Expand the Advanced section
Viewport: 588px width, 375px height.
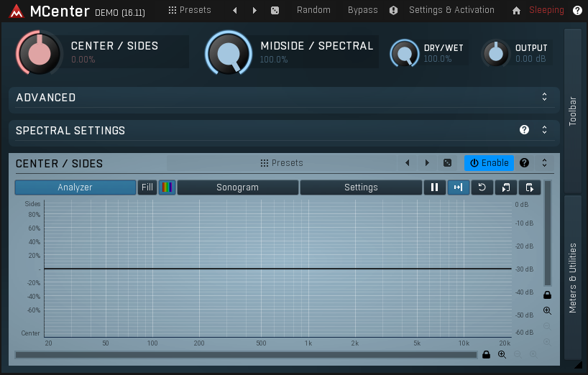(x=544, y=97)
